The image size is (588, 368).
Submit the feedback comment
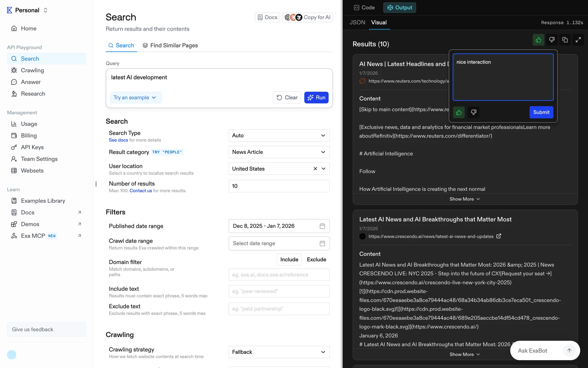(541, 112)
